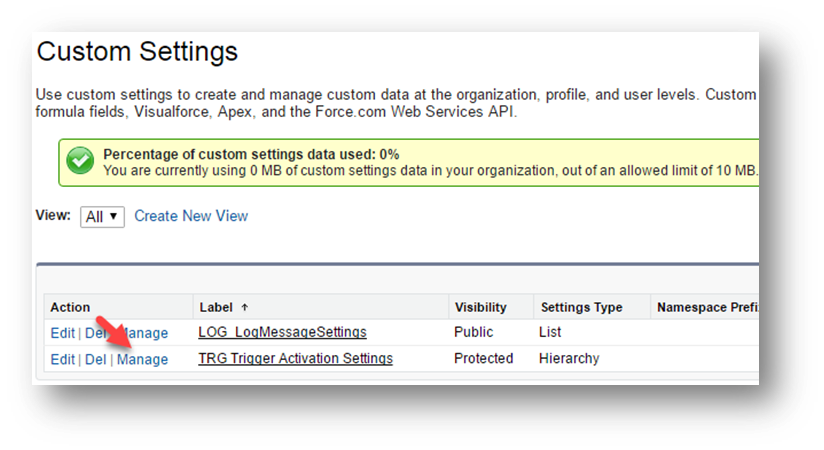The width and height of the screenshot is (824, 450).
Task: Edit the LOG_LogMessageSettings custom setting
Action: point(62,333)
